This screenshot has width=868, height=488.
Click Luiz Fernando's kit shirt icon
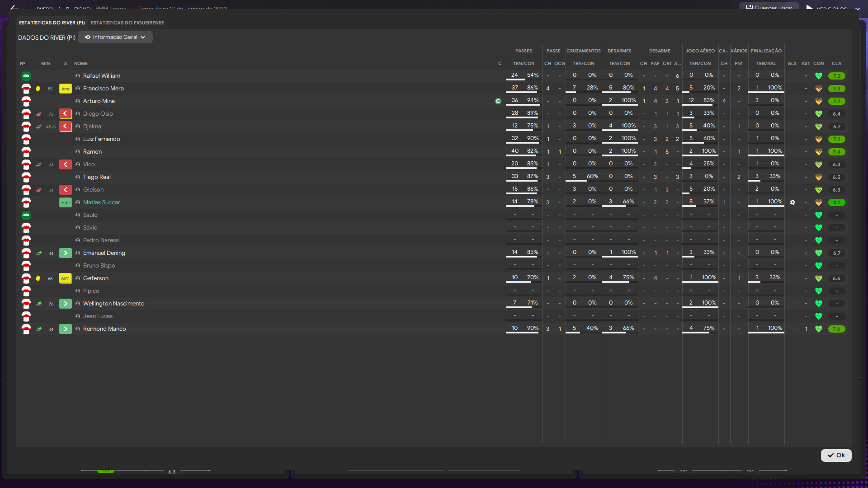[26, 139]
